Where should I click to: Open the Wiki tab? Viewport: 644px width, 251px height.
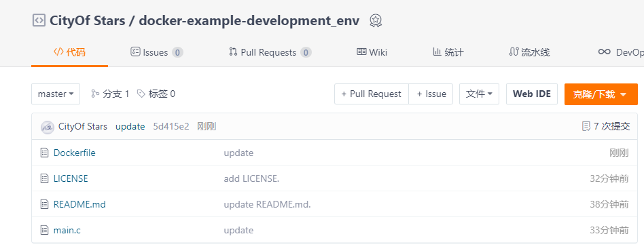(x=372, y=52)
